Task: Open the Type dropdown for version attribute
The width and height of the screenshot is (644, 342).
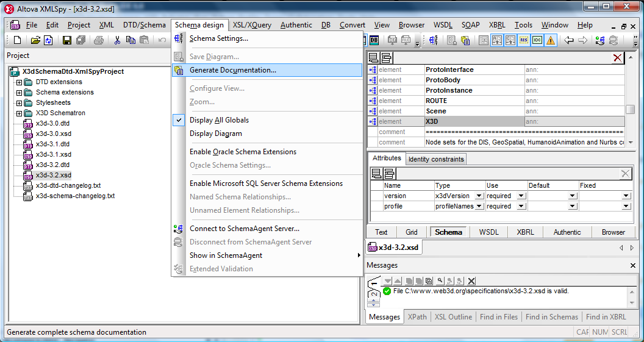Action: pyautogui.click(x=479, y=196)
